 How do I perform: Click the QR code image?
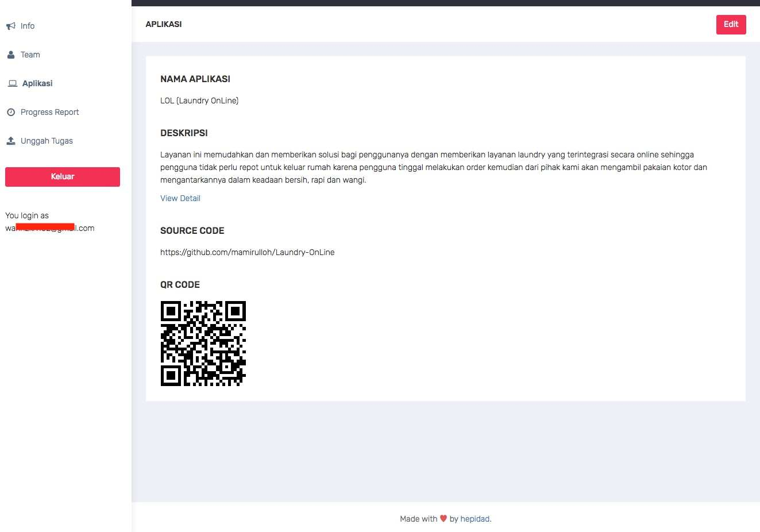tap(203, 344)
